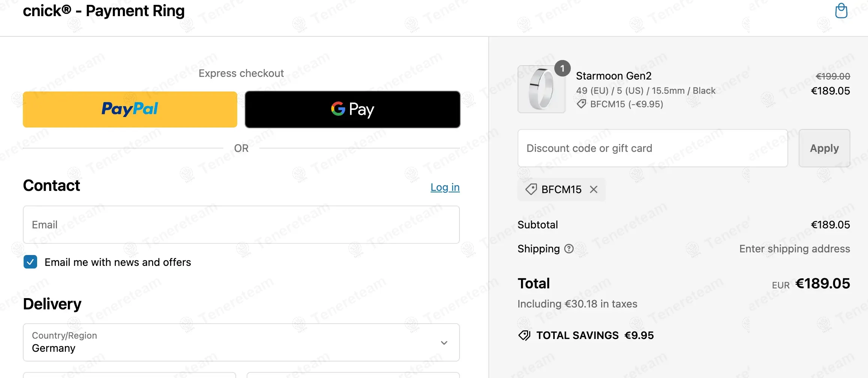This screenshot has height=378, width=868.
Task: Click the Starmoon Gen2 ring thumbnail
Action: click(541, 89)
